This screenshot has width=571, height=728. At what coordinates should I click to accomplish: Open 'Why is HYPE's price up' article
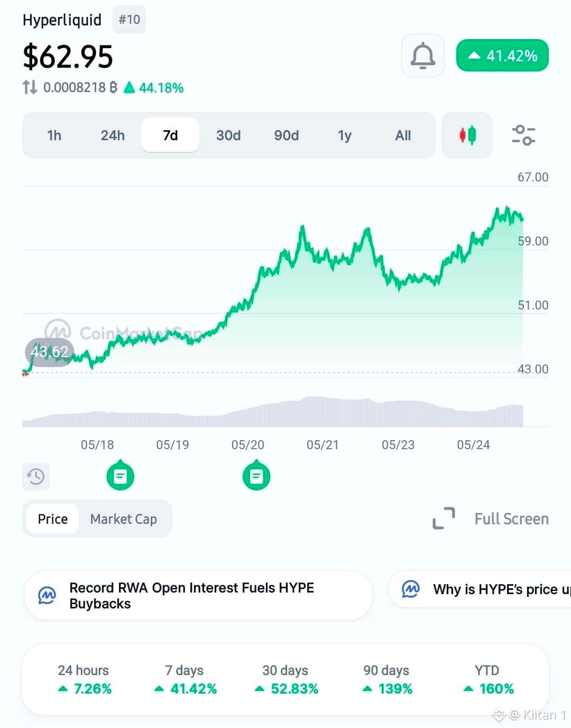coord(480,589)
